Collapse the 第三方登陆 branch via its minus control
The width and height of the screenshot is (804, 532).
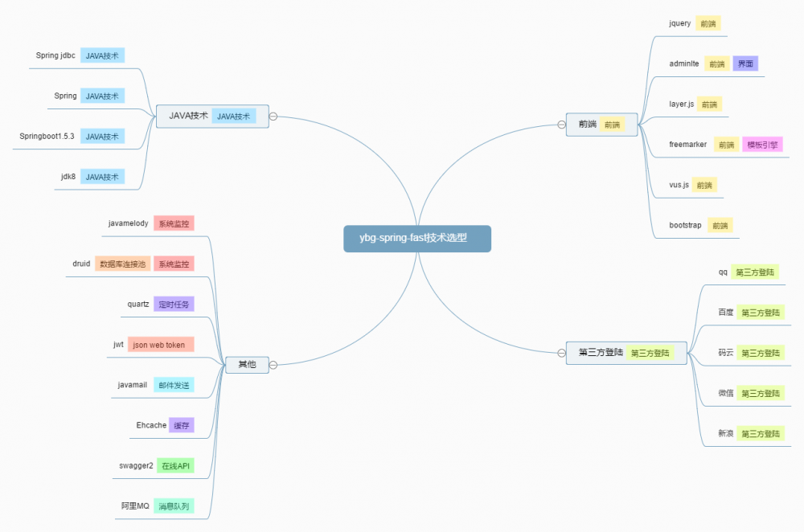coord(561,352)
